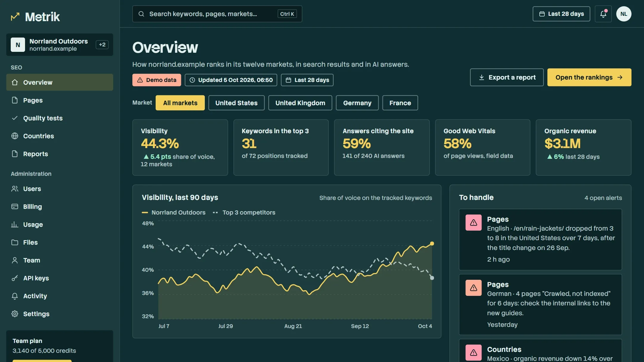
Task: Open the Last 28 days chip under heading
Action: pyautogui.click(x=307, y=80)
